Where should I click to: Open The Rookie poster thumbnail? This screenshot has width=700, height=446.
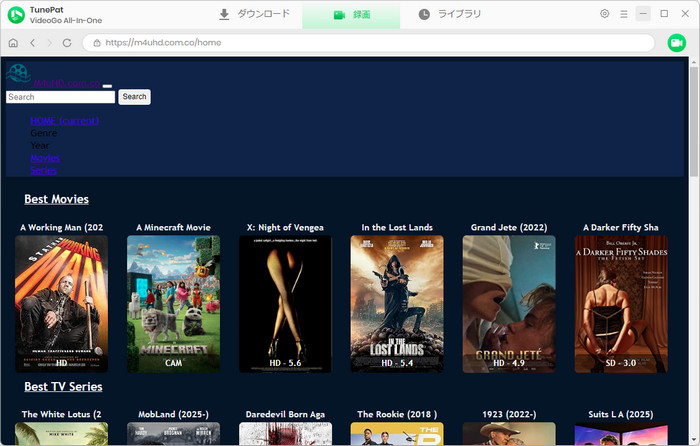[x=397, y=433]
